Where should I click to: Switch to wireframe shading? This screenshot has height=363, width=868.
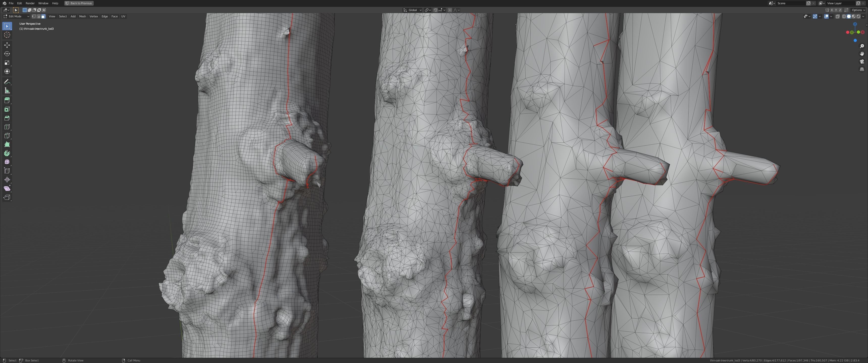tap(844, 16)
